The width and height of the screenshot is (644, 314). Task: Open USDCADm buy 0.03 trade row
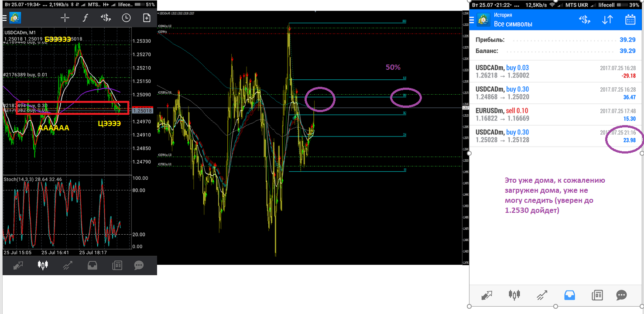555,72
